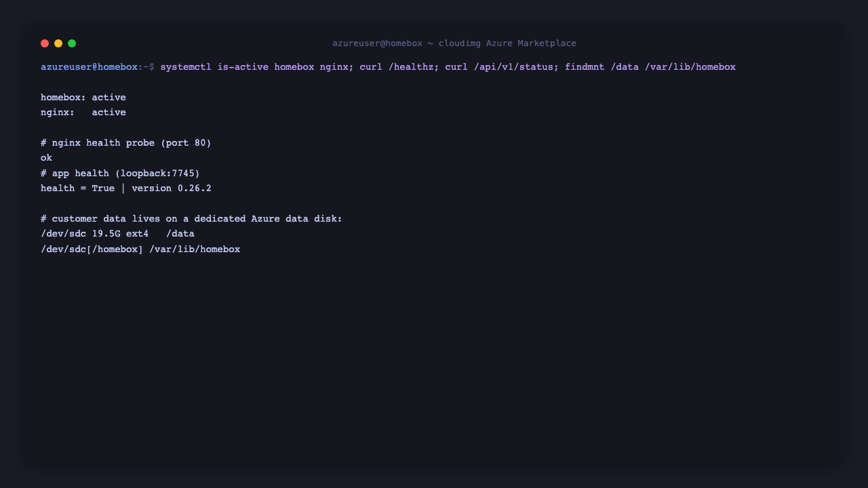Click the text 'health = True'
This screenshot has width=868, height=488.
click(x=77, y=188)
